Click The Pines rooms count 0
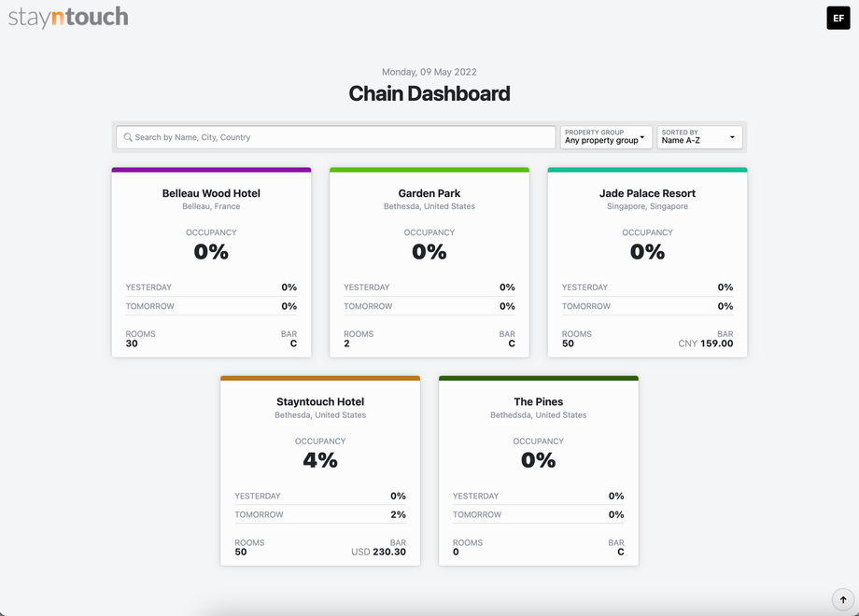This screenshot has height=616, width=859. pyautogui.click(x=456, y=552)
